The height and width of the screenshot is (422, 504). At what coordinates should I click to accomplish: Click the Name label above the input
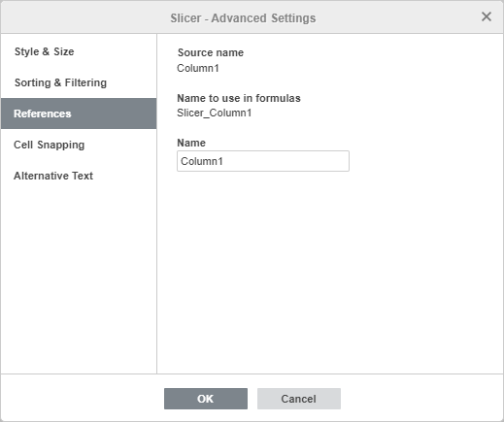(x=191, y=143)
